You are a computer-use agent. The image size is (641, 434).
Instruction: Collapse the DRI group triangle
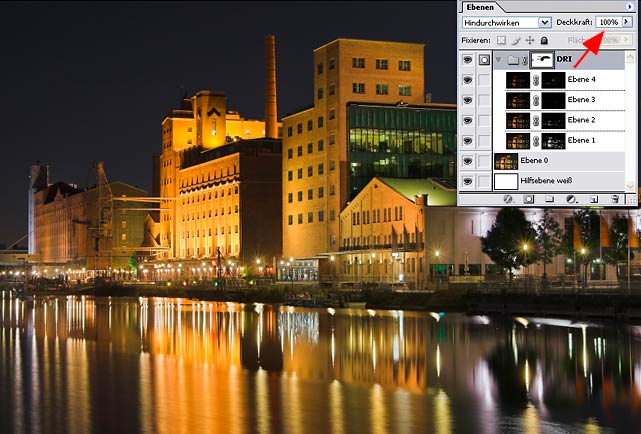pos(499,60)
